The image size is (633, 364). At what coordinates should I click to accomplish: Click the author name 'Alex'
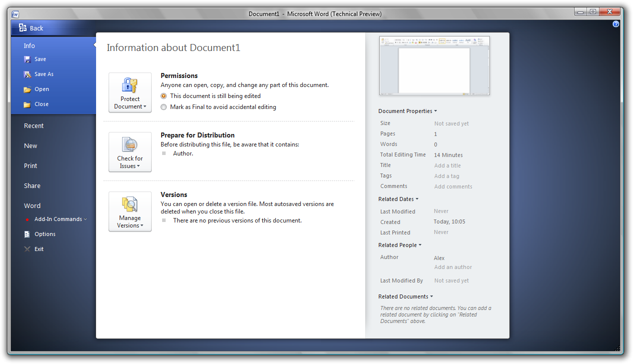click(x=439, y=258)
